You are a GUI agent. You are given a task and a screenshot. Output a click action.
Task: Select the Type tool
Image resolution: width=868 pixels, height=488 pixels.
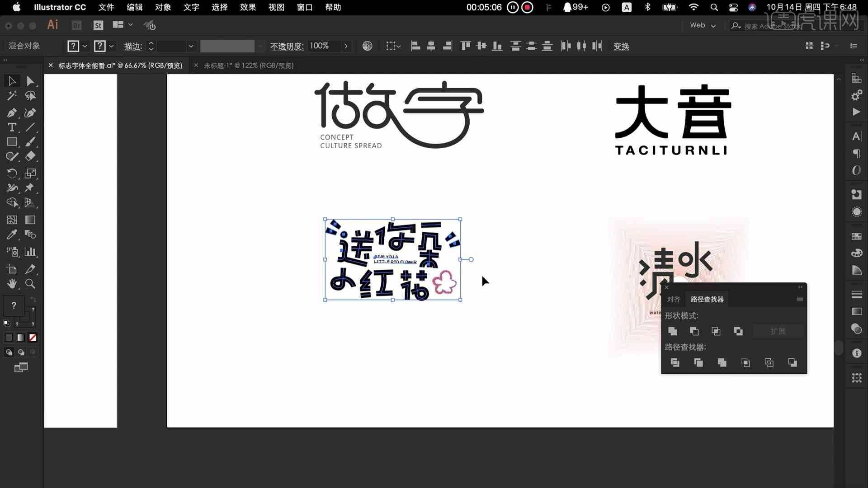11,127
